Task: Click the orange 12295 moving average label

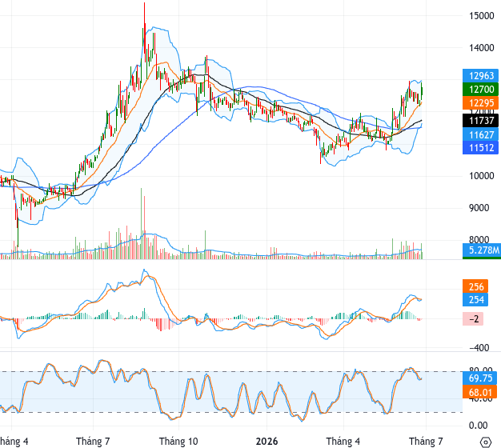Action: (480, 103)
